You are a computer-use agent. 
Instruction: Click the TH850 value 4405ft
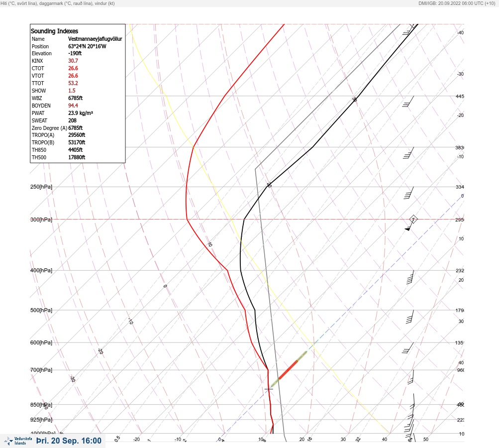(x=75, y=150)
